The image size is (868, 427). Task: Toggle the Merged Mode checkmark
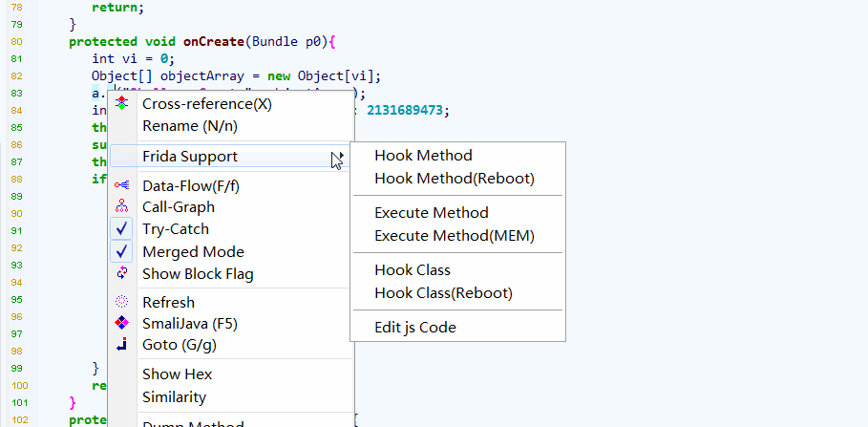[121, 252]
